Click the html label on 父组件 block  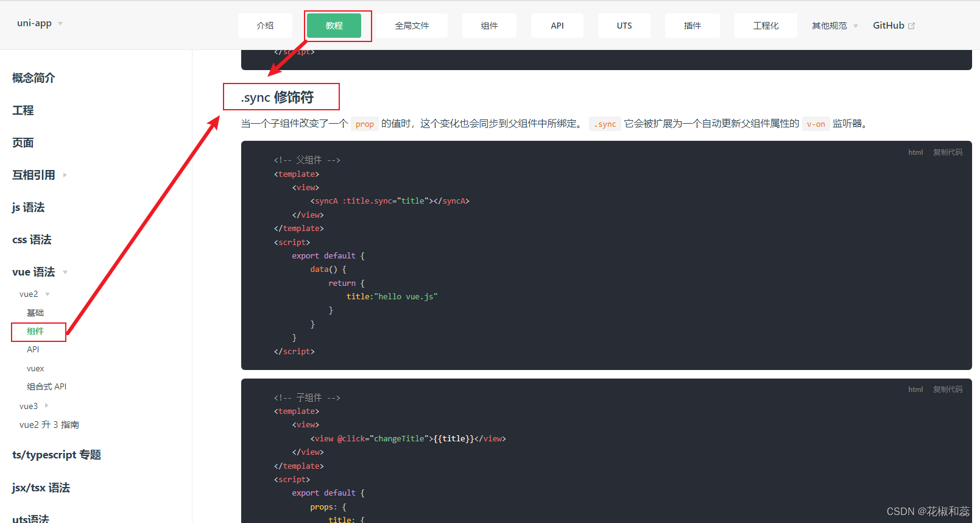tap(915, 152)
